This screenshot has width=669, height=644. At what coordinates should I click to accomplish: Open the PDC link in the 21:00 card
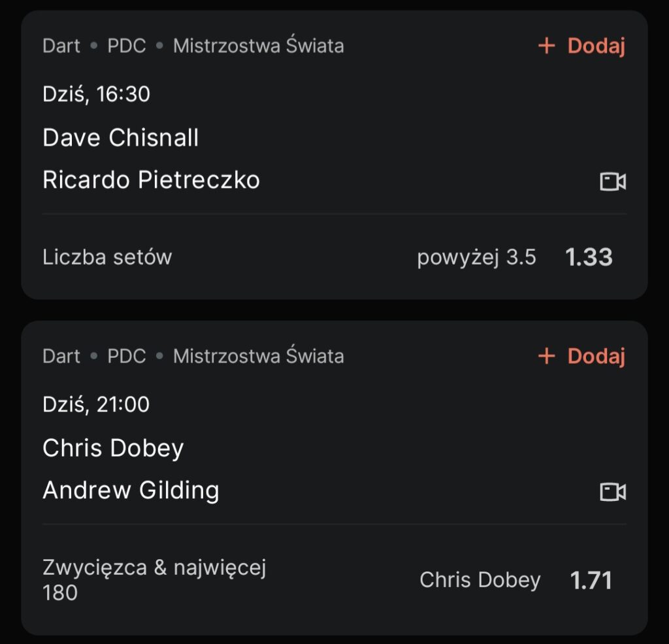coord(126,356)
